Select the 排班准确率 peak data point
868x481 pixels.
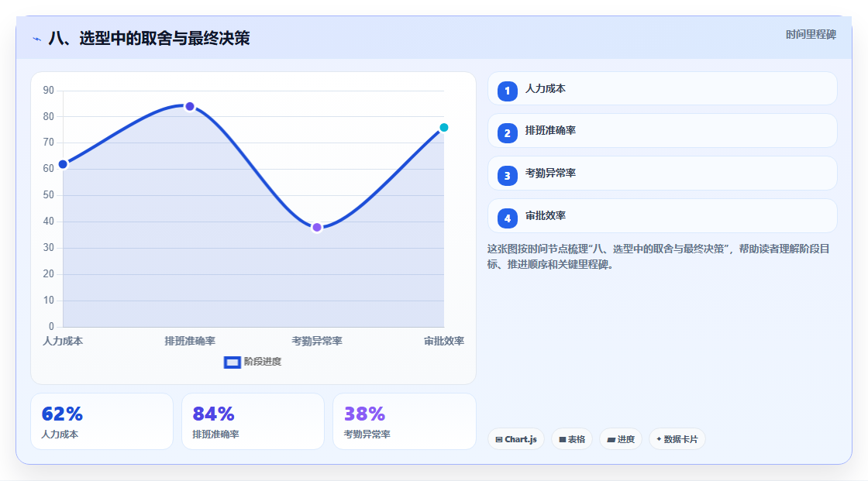(190, 106)
